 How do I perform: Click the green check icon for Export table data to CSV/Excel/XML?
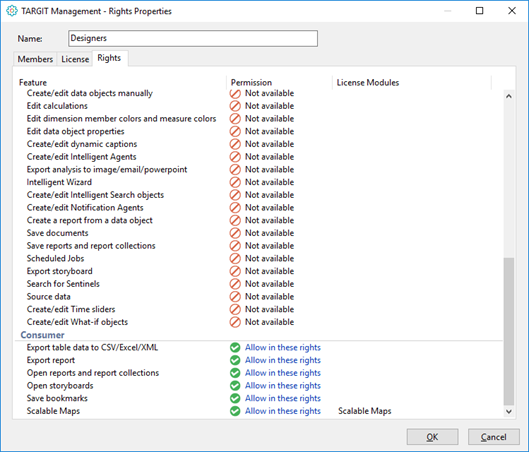pos(235,347)
